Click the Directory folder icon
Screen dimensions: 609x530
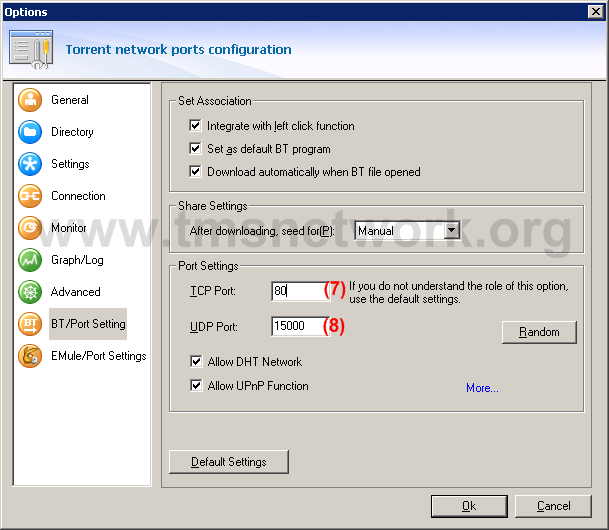30,132
